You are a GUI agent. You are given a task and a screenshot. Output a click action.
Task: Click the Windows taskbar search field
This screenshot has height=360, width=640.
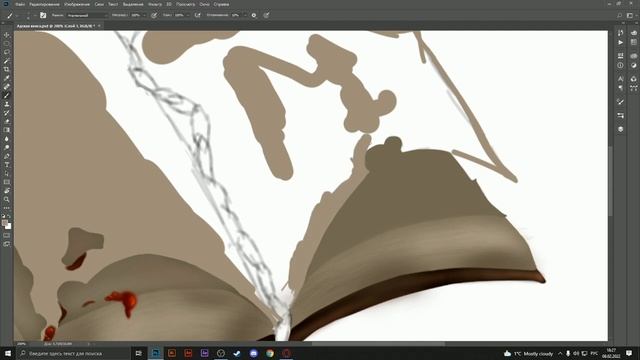(x=73, y=353)
